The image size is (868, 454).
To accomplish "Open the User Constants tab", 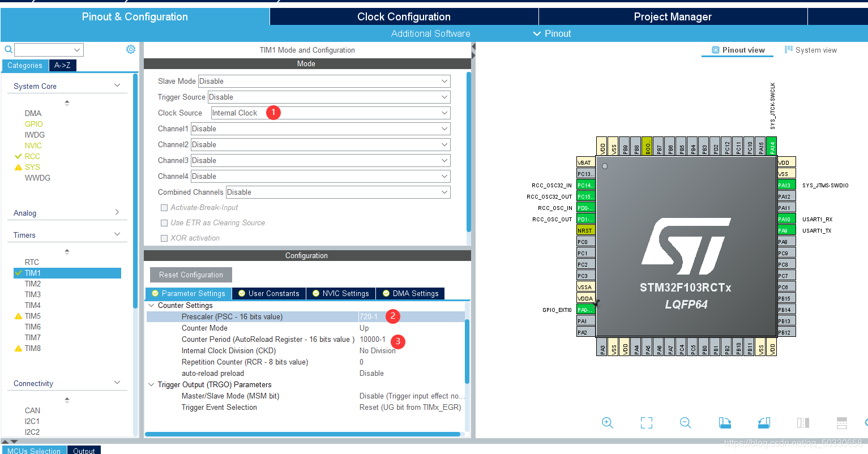I will click(x=269, y=293).
